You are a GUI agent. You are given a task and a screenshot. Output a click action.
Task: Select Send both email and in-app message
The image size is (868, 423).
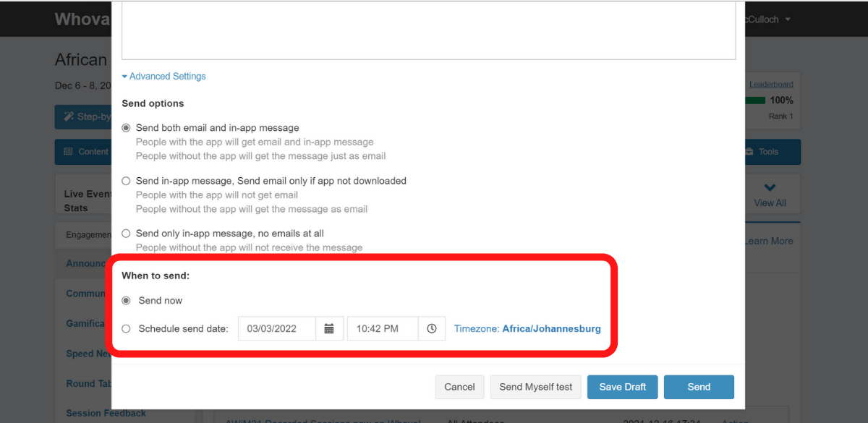click(x=126, y=128)
